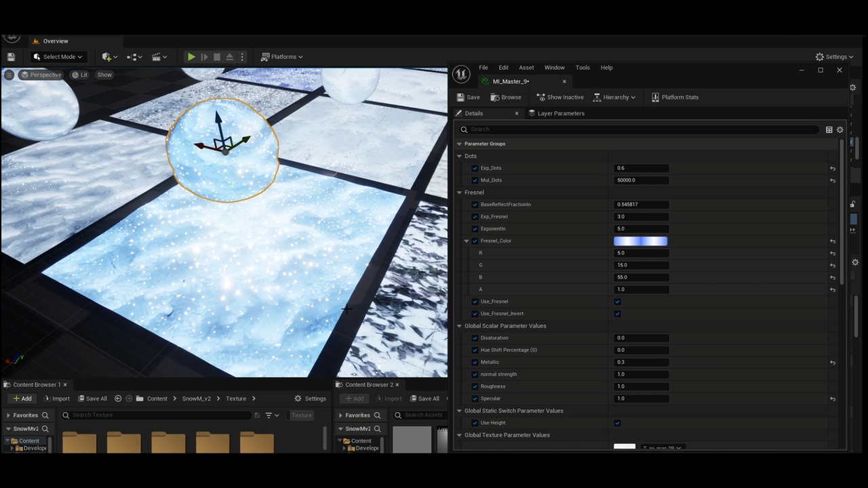Screen dimensions: 868x488
Task: Open filter dropdown beside Search Texture
Action: pos(271,415)
